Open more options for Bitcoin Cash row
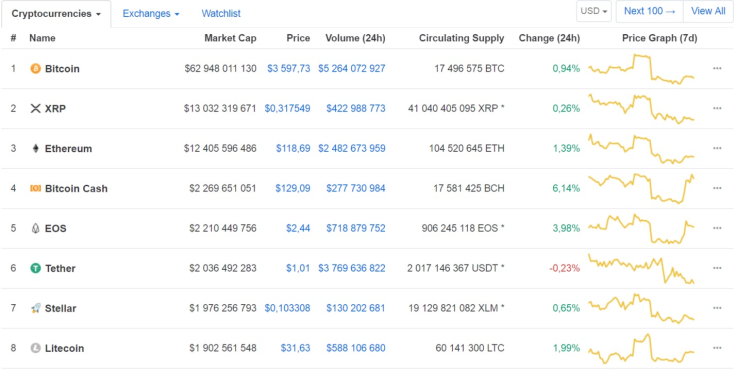 pos(717,188)
